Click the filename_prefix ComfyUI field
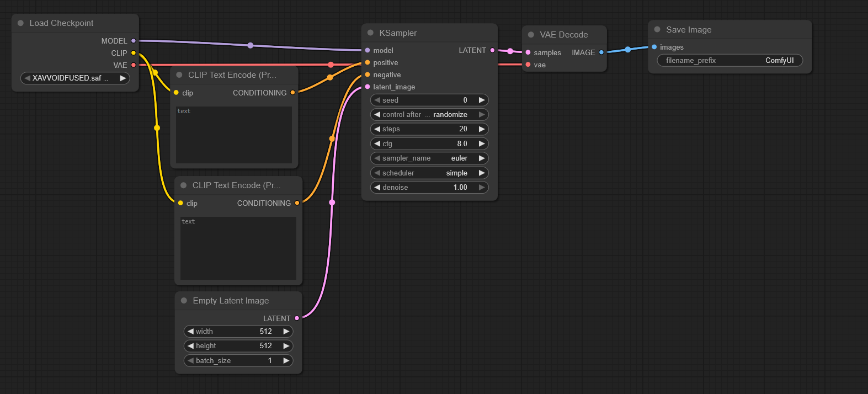 729,61
